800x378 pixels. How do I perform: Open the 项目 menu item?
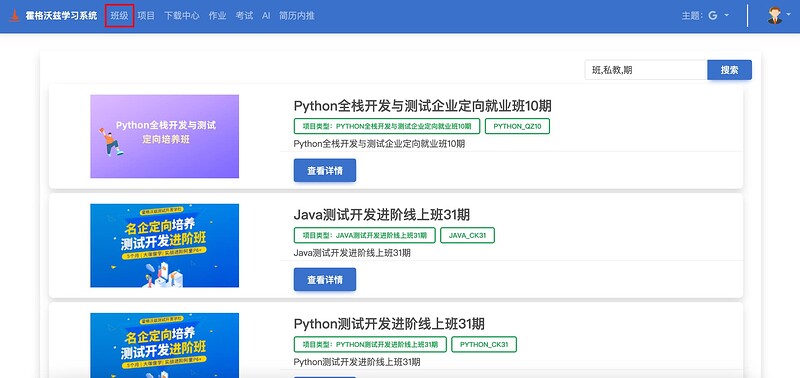point(146,16)
